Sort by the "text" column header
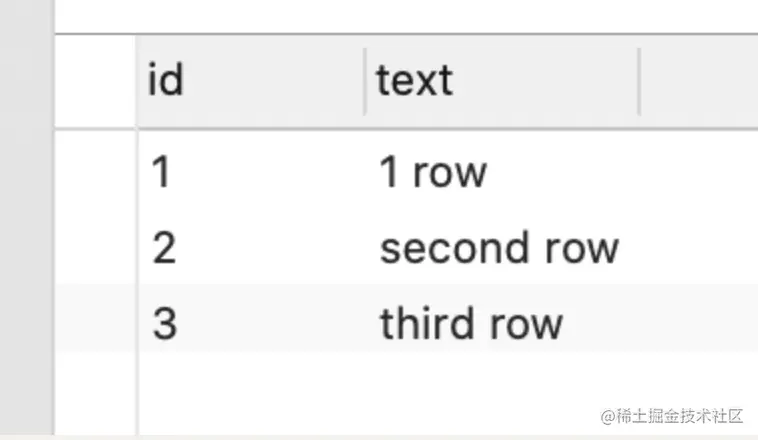The image size is (758, 440). tap(414, 80)
